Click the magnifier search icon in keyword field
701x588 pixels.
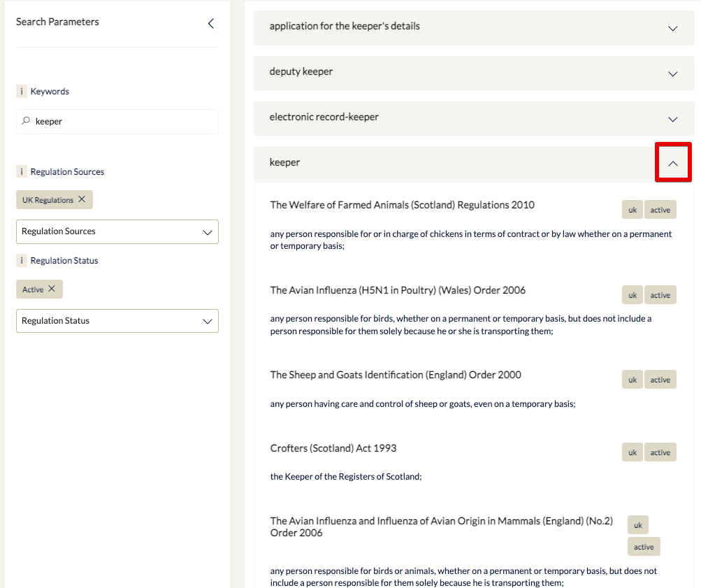coord(26,121)
